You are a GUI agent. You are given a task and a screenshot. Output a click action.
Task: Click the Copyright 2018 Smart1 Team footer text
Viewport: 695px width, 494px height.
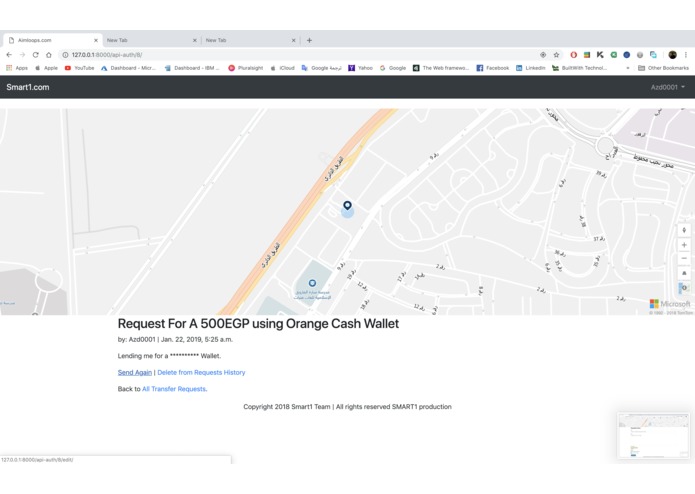[347, 407]
